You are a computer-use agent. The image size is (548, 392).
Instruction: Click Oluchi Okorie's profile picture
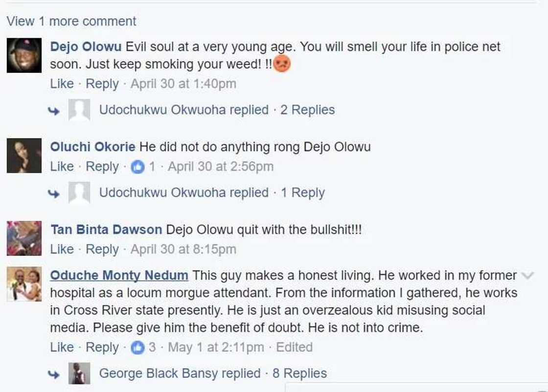pyautogui.click(x=24, y=156)
